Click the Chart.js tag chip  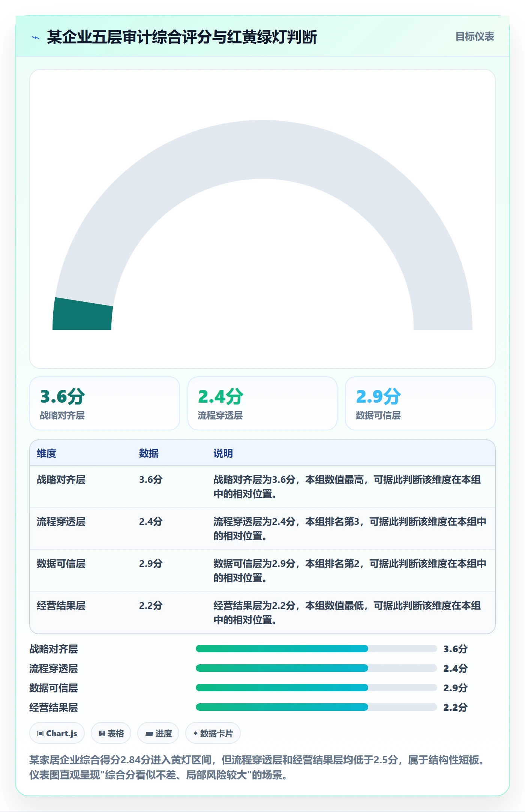[57, 733]
